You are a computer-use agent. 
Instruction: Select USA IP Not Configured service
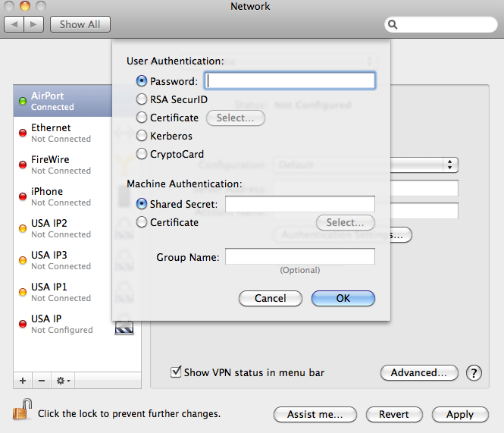(x=77, y=324)
